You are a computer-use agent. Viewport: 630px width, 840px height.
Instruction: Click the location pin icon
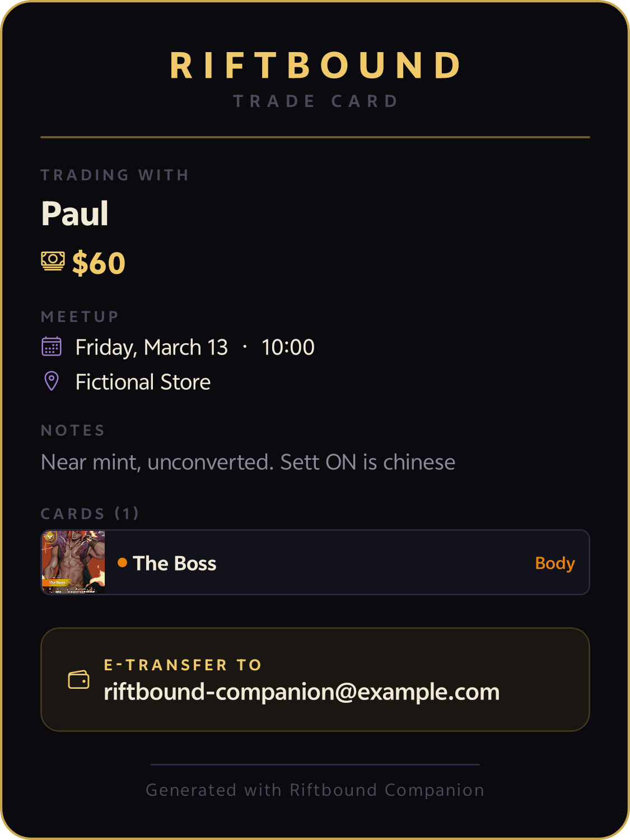(52, 381)
